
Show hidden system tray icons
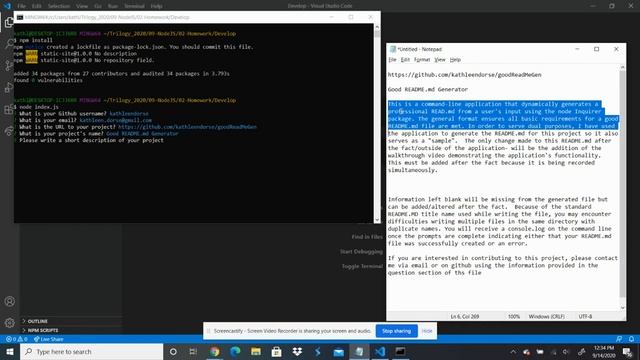pyautogui.click(x=513, y=351)
